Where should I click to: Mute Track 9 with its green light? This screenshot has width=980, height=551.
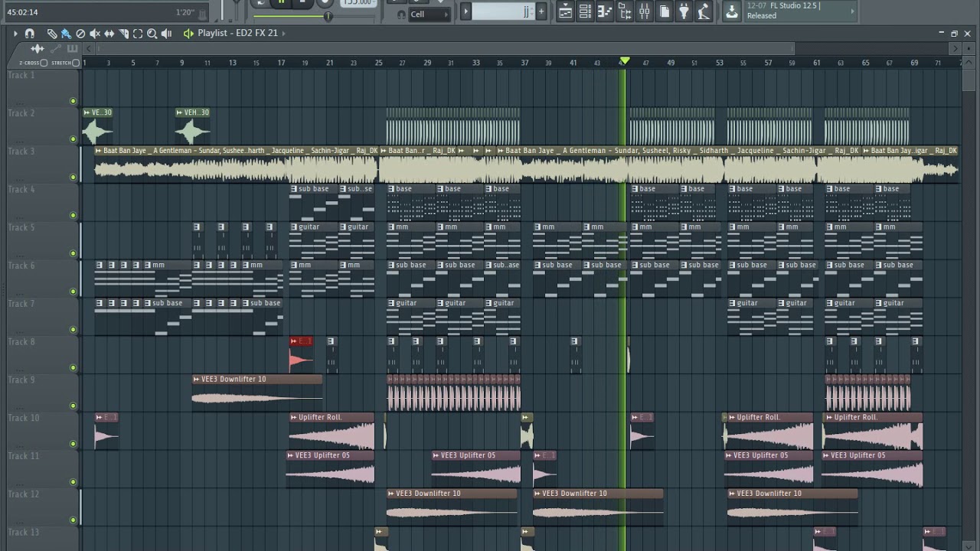tap(73, 406)
